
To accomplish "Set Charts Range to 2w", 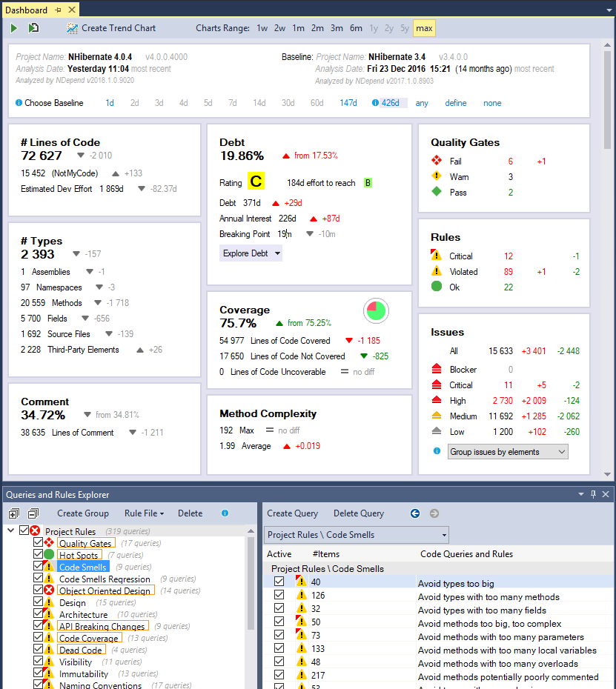I will pyautogui.click(x=279, y=28).
